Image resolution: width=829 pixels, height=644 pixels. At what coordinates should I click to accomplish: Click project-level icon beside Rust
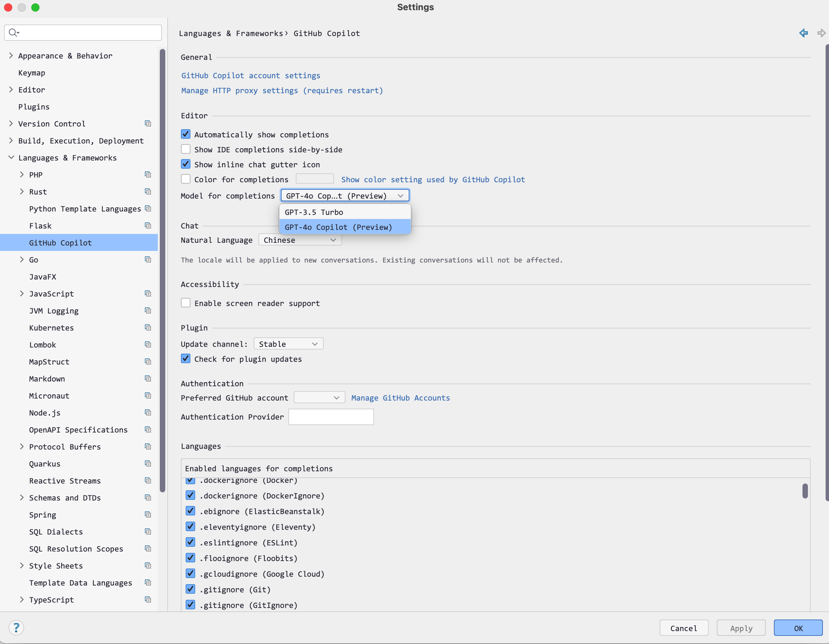tap(148, 192)
